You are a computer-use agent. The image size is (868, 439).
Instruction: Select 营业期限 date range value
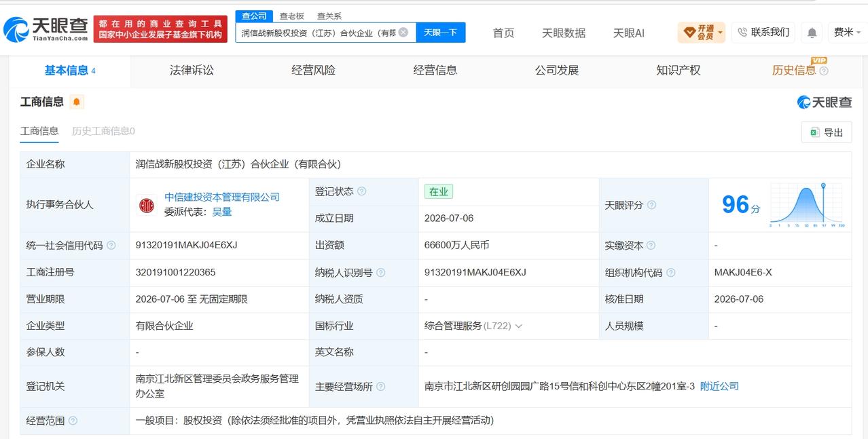coord(192,299)
